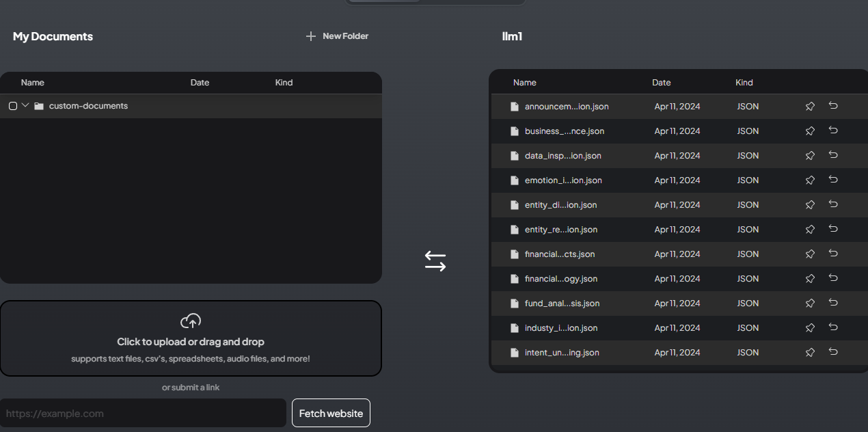The width and height of the screenshot is (868, 432).
Task: Pin the financial...ogy.json file
Action: pos(810,278)
